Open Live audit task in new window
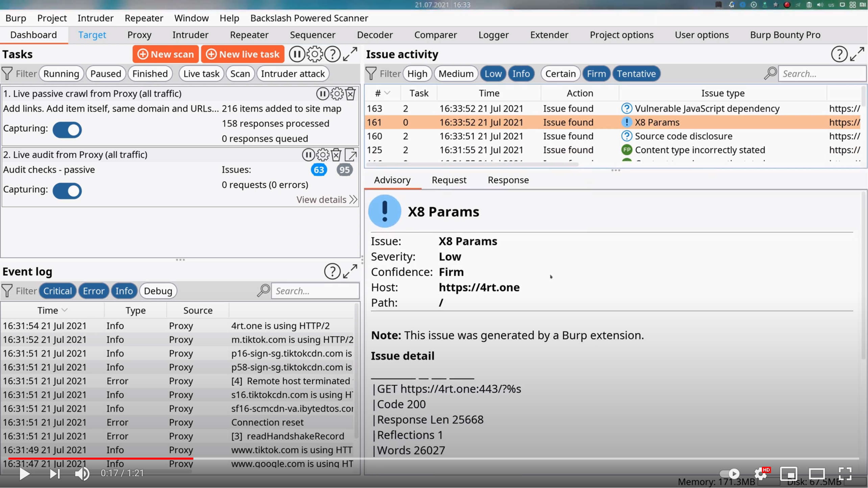 click(351, 155)
